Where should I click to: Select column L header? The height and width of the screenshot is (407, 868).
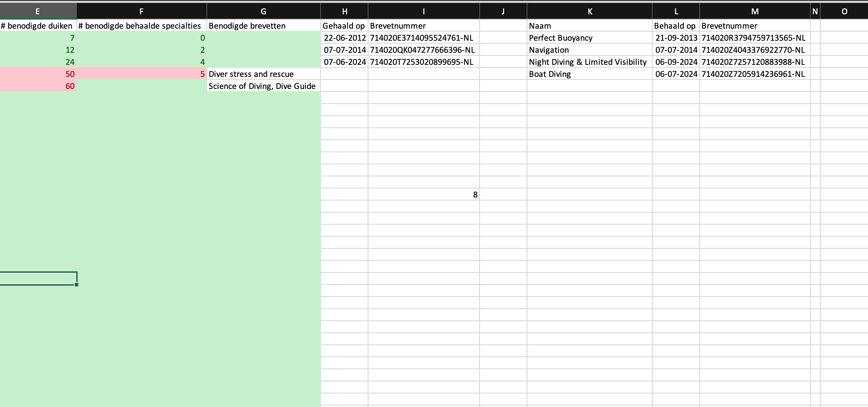(x=676, y=11)
